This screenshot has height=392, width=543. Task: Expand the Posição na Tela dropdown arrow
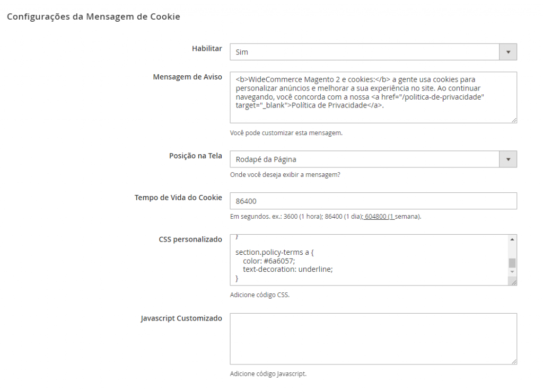508,159
